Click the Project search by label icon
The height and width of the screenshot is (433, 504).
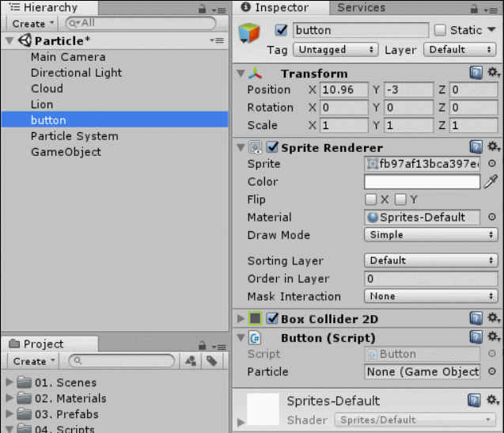pos(212,361)
